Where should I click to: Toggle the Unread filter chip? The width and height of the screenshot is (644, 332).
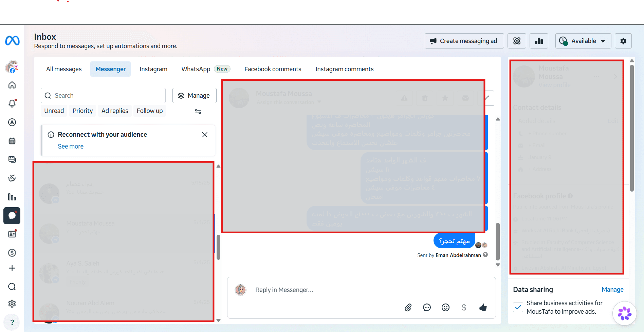click(54, 111)
